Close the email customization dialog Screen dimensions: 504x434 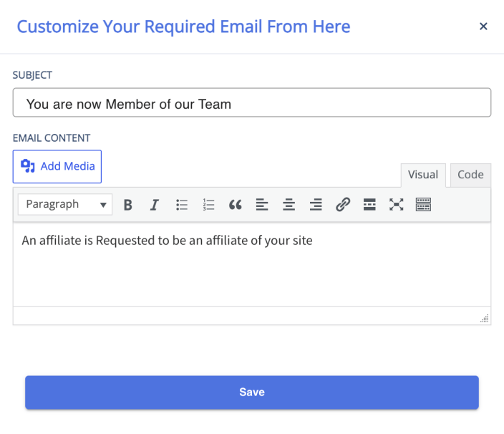483,26
